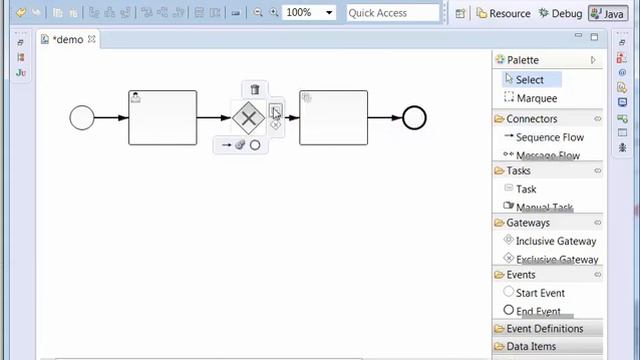Expand the Event Definitions palette drawer
The image size is (640, 360).
click(548, 329)
